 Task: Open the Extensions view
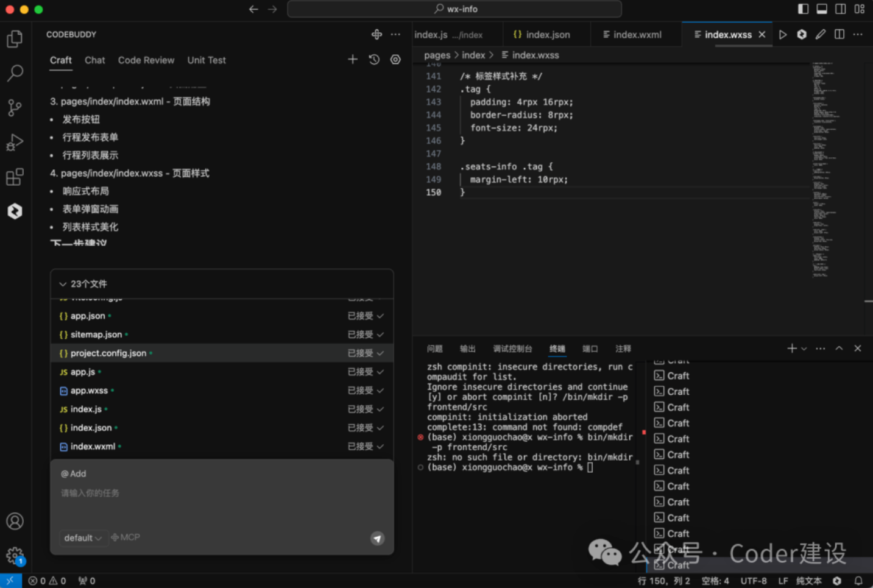coord(15,177)
